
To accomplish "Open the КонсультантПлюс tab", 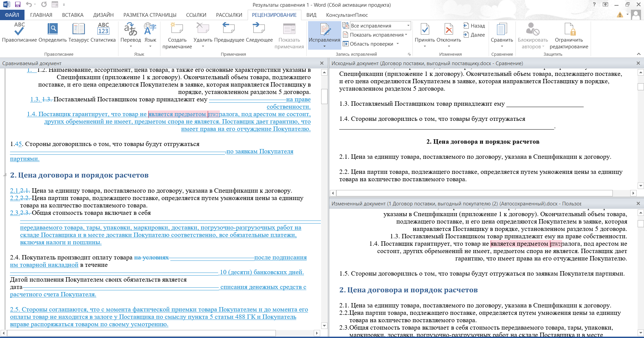I will pyautogui.click(x=347, y=15).
